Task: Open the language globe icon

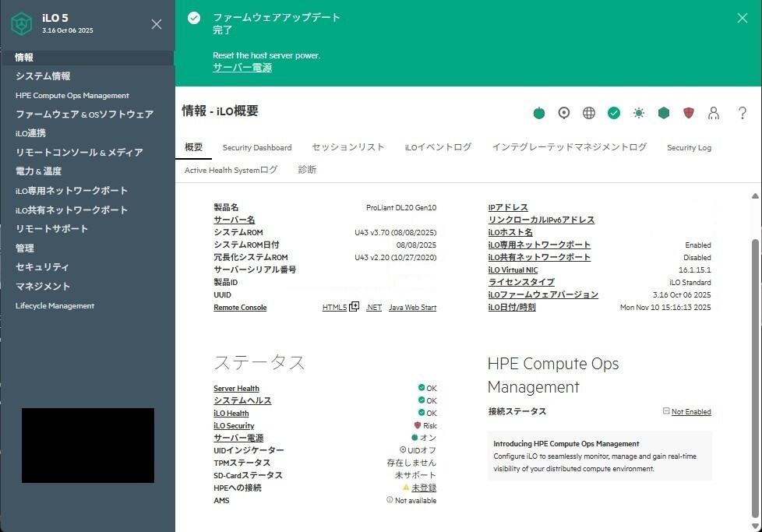Action: click(589, 113)
